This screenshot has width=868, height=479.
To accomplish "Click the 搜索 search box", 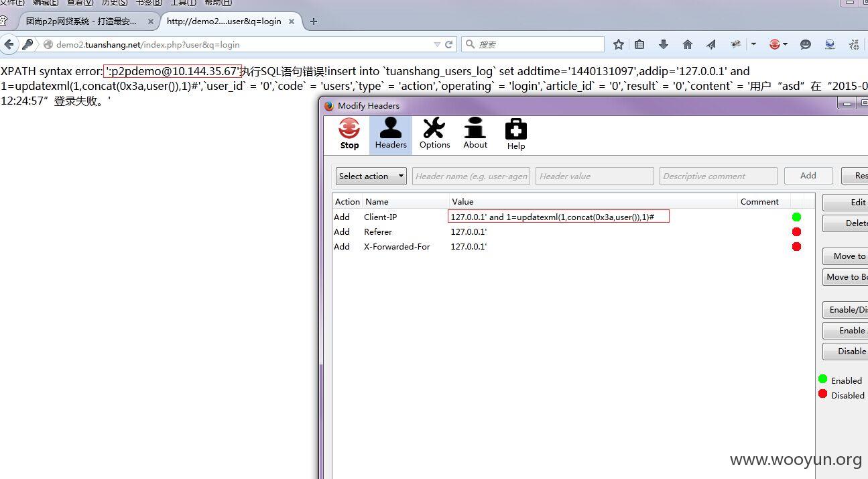I will (x=533, y=44).
